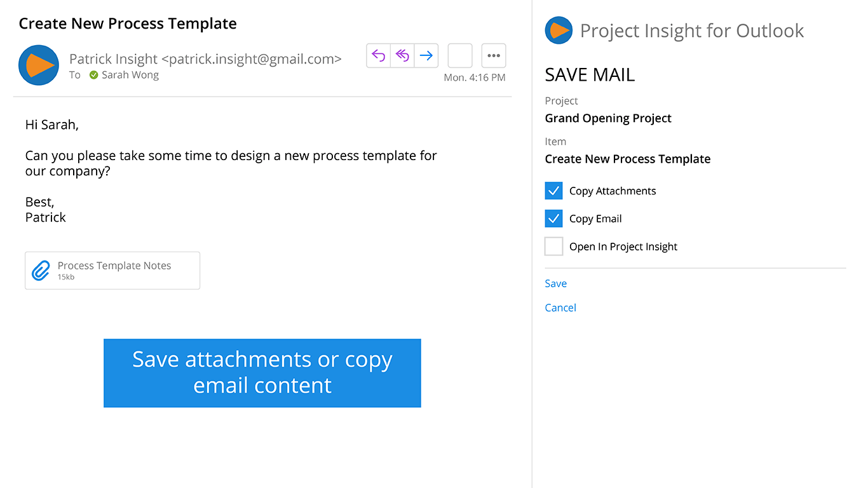Click Patrick Insight's sender avatar
The image size is (868, 488).
[x=39, y=65]
